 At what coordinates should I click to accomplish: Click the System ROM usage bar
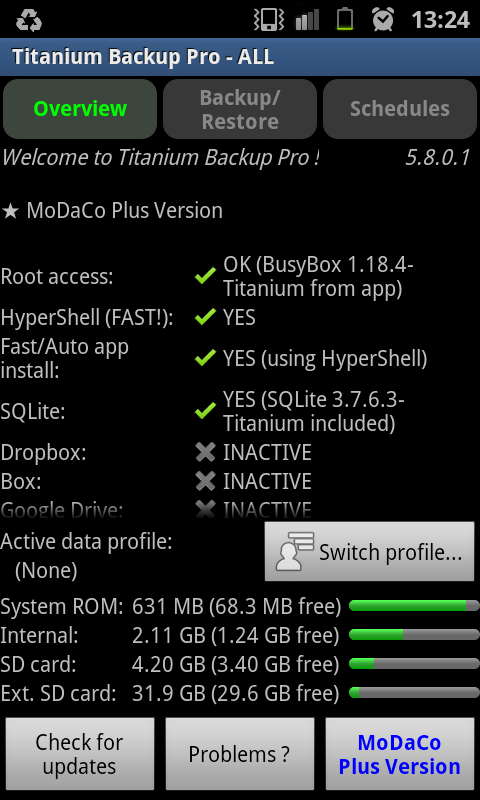pyautogui.click(x=414, y=606)
